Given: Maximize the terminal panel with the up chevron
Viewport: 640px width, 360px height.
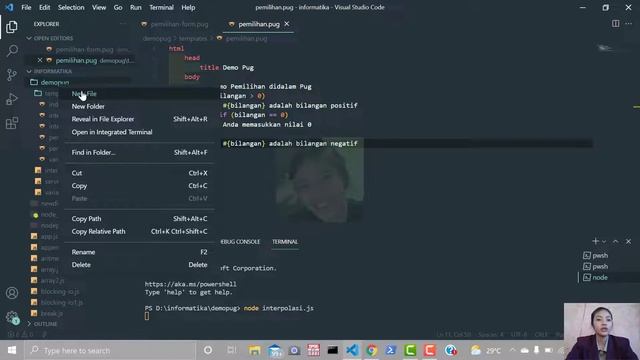Looking at the screenshot, I should pos(616,241).
